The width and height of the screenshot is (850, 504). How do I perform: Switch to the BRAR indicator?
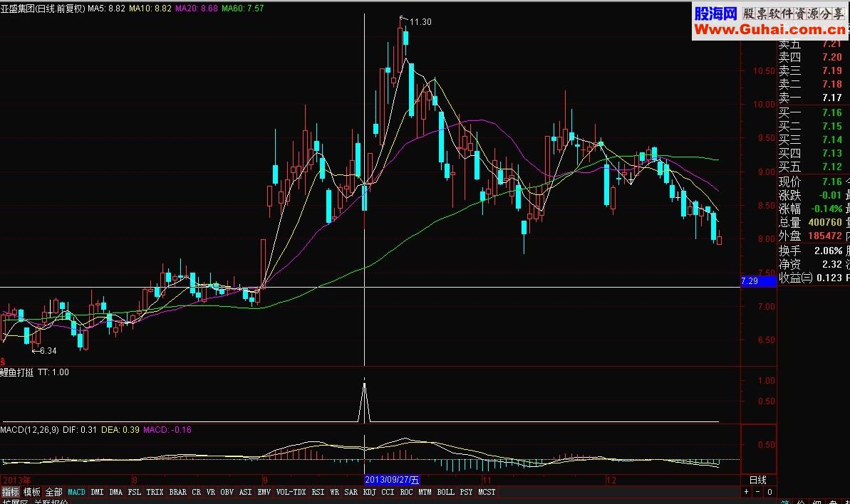point(178,492)
